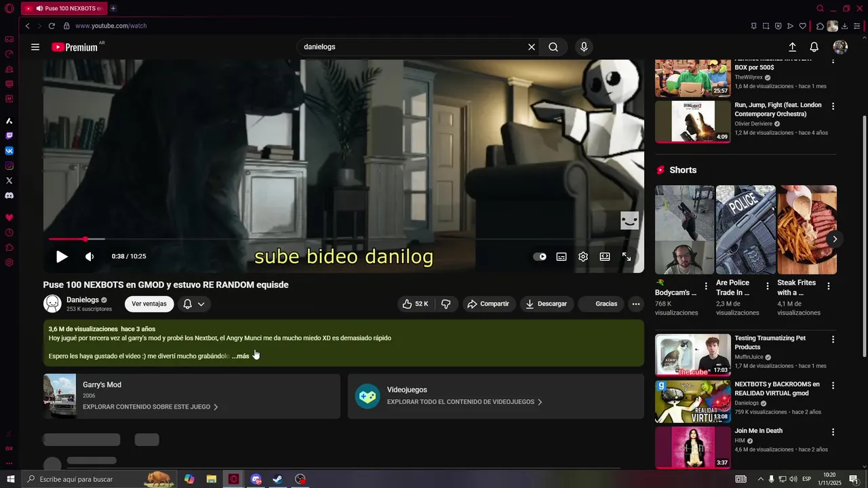Mute the video volume
This screenshot has height=488, width=868.
90,256
